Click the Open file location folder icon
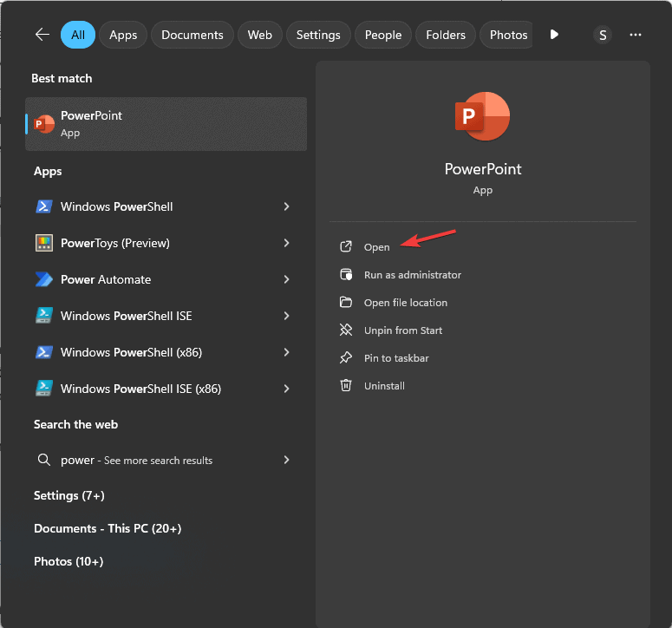This screenshot has width=672, height=628. pos(346,302)
